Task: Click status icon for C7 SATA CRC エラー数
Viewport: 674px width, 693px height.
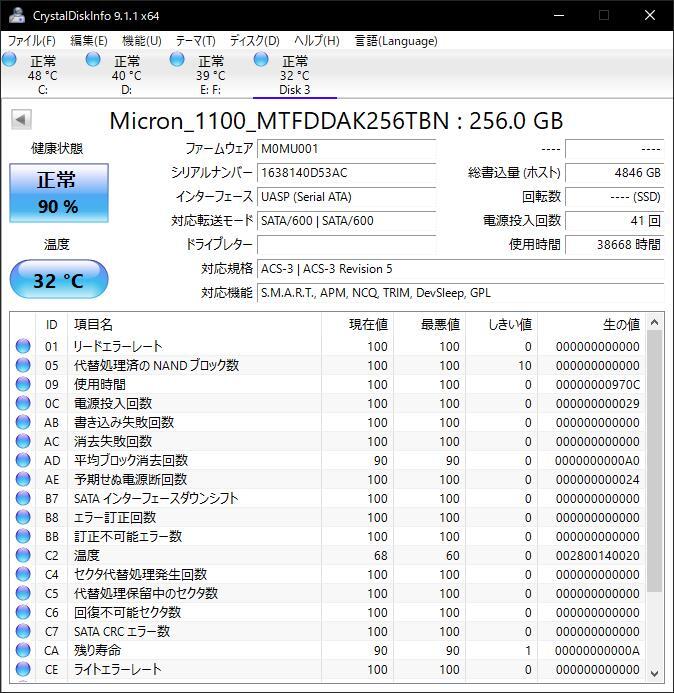Action: (x=23, y=631)
